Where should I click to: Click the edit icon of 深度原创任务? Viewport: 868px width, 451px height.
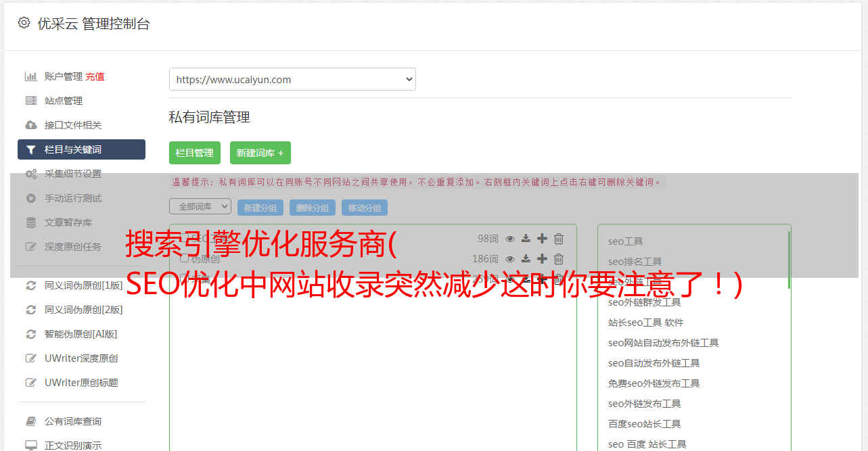coord(31,247)
